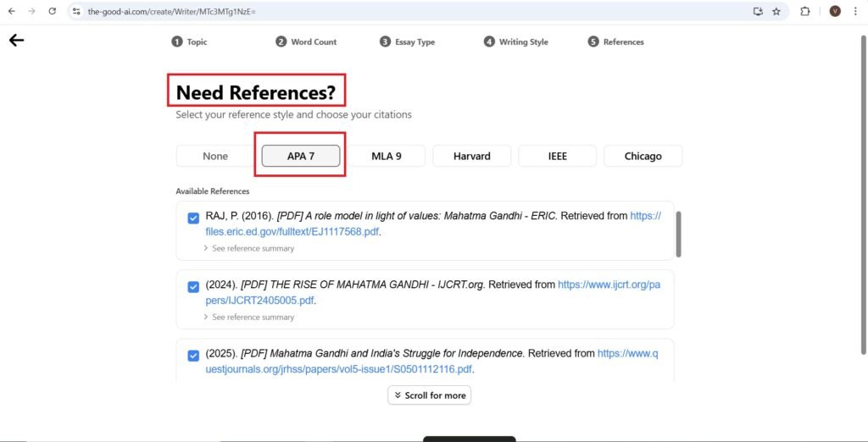868x442 pixels.
Task: Click the browser back arrow
Action: (x=12, y=11)
